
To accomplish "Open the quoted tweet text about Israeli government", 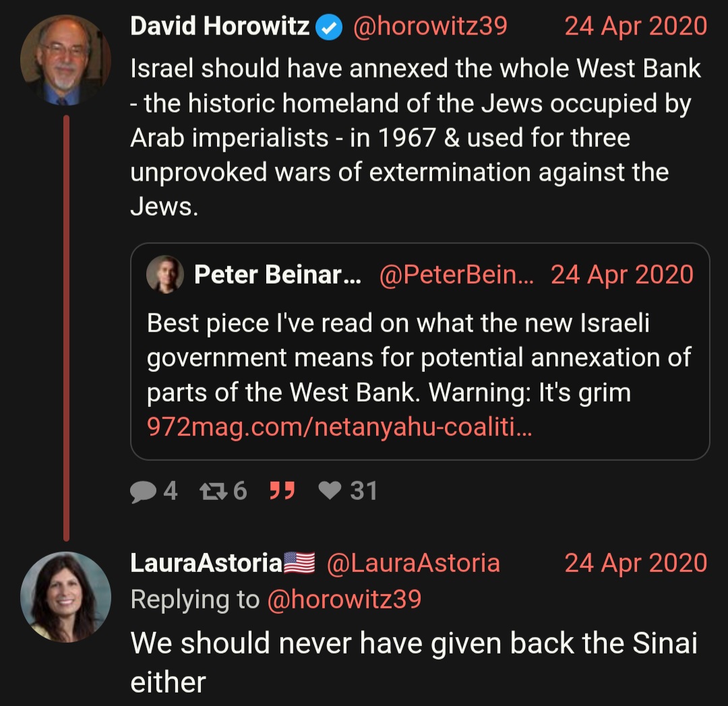I will point(418,358).
